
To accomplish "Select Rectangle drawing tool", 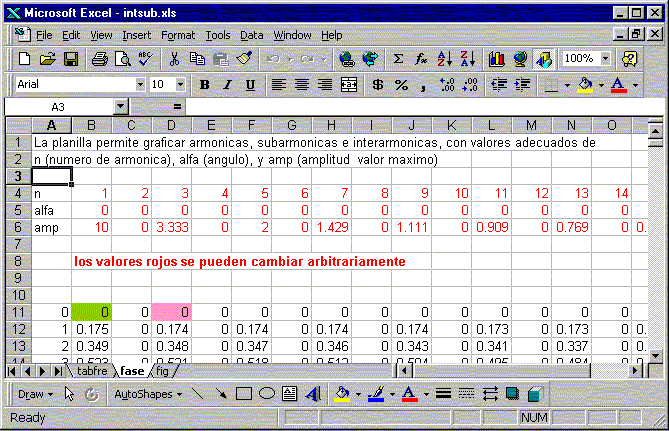I will coord(244,394).
